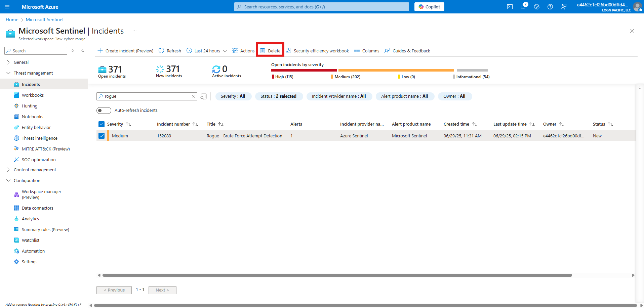Image resolution: width=644 pixels, height=308 pixels.
Task: Click Workspace manager (Preview) icon
Action: click(16, 194)
